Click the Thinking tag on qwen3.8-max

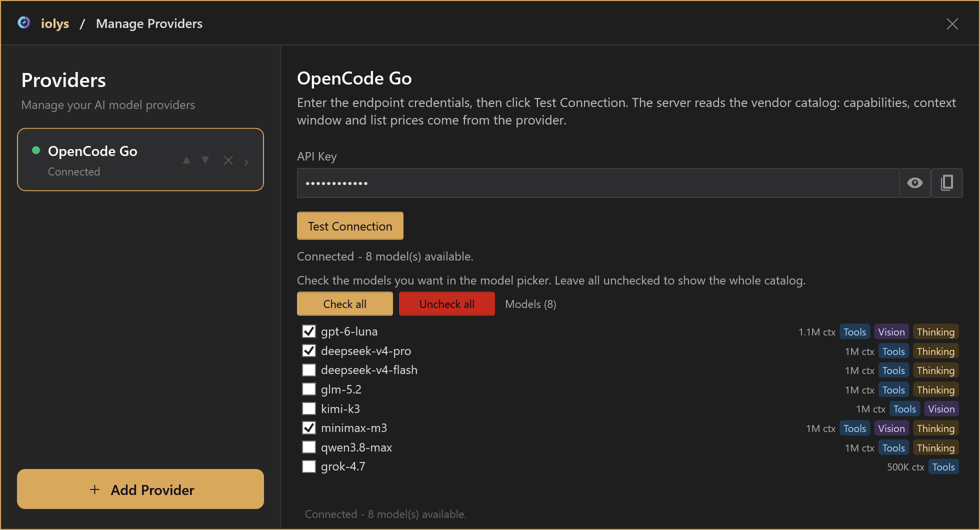click(935, 448)
